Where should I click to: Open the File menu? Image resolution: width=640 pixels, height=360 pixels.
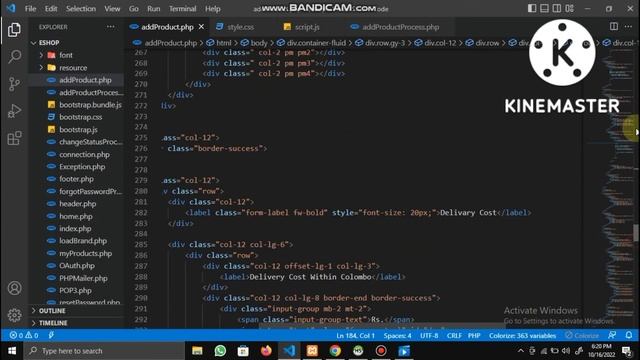[30, 9]
